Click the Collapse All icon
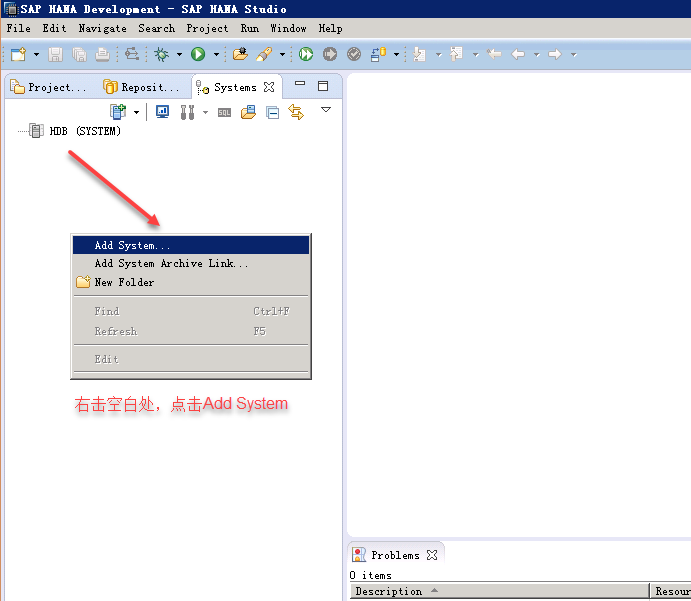The image size is (691, 601). (x=272, y=113)
